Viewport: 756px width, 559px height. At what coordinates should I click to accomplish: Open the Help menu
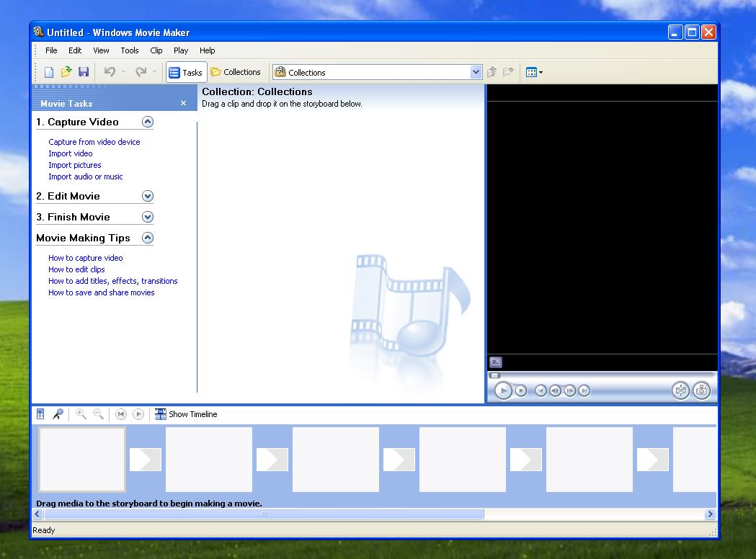tap(208, 50)
